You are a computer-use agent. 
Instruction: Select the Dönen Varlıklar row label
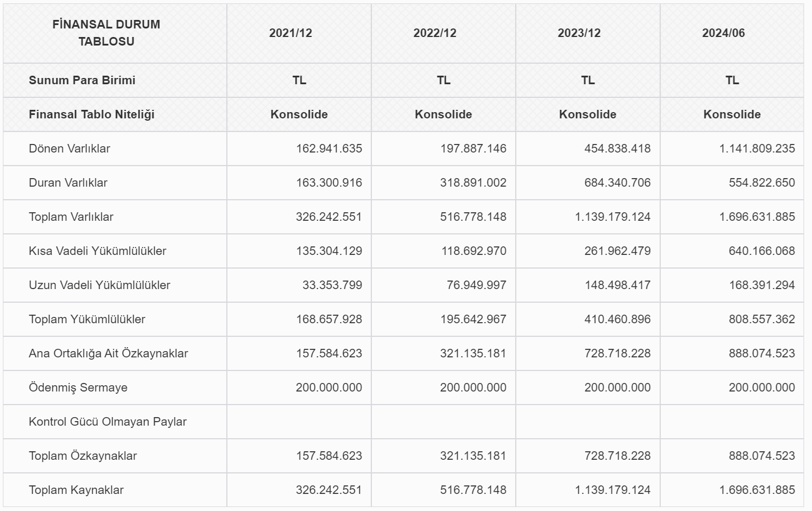click(x=69, y=149)
